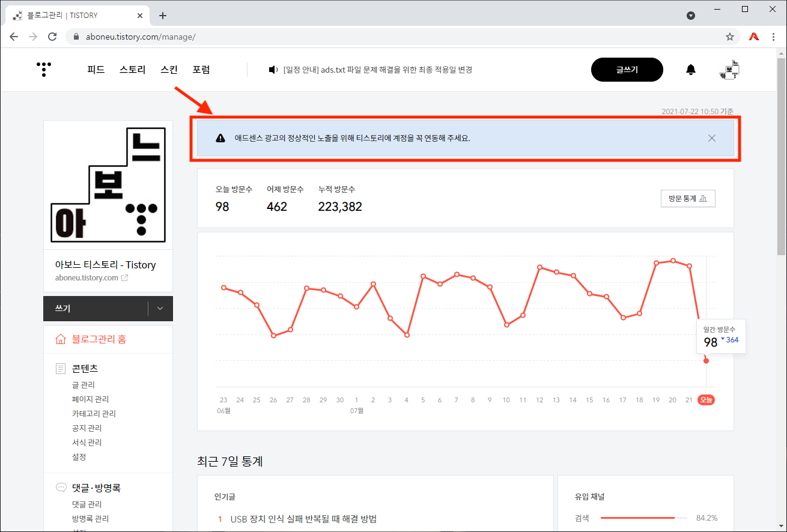Click the address bar URL

[139, 37]
